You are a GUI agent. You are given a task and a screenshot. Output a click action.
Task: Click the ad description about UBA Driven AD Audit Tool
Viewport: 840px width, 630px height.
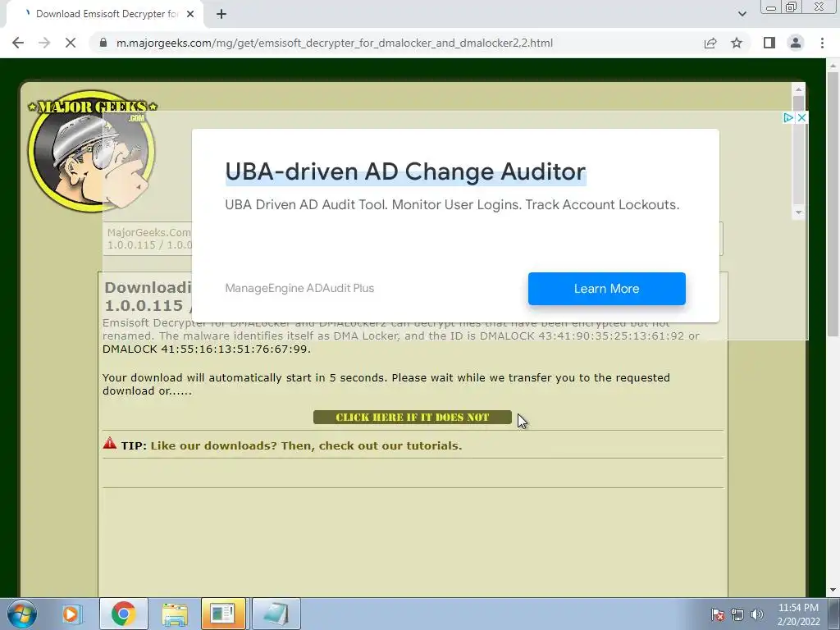452,204
